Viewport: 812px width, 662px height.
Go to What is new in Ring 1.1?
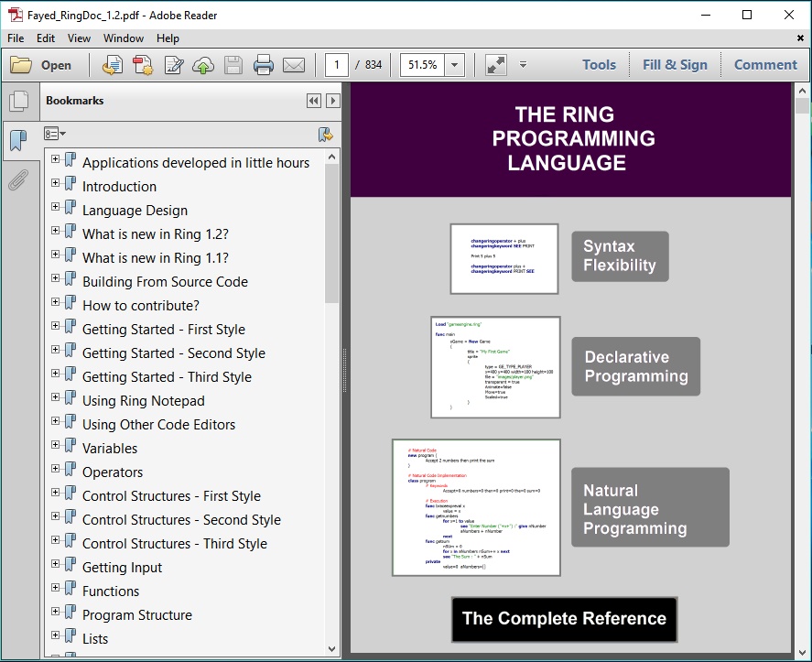156,258
